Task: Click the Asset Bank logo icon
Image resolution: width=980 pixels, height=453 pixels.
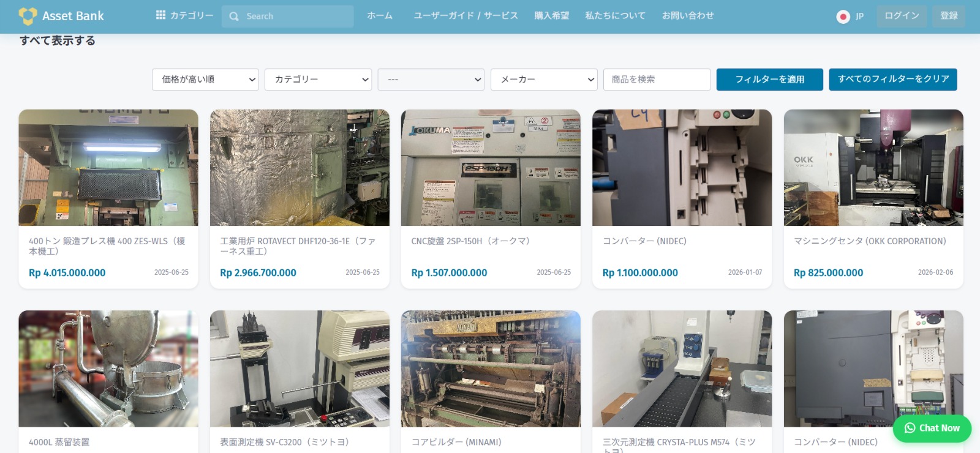Action: point(28,16)
